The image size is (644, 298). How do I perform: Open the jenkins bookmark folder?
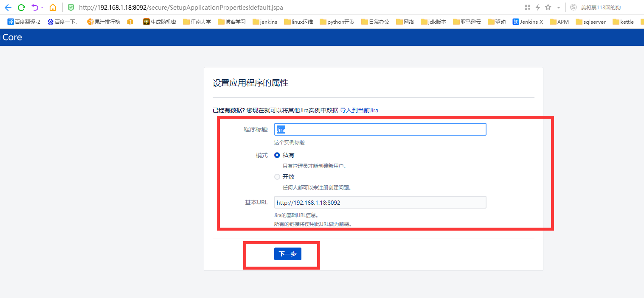point(265,22)
